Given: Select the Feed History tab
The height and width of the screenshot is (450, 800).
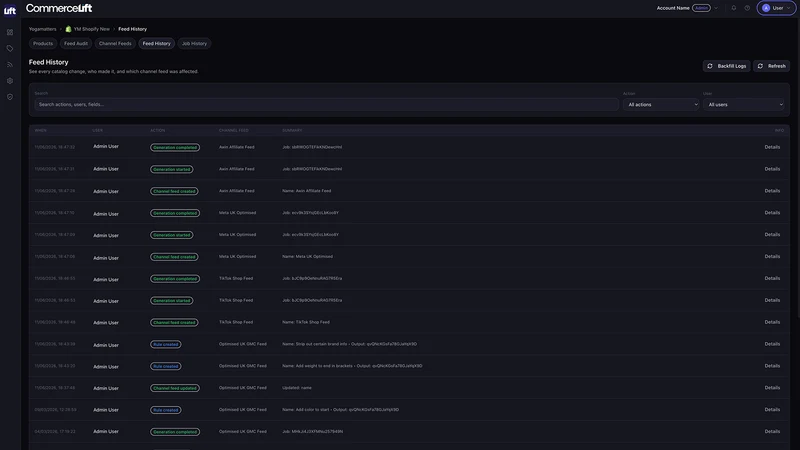Looking at the screenshot, I should coord(157,43).
